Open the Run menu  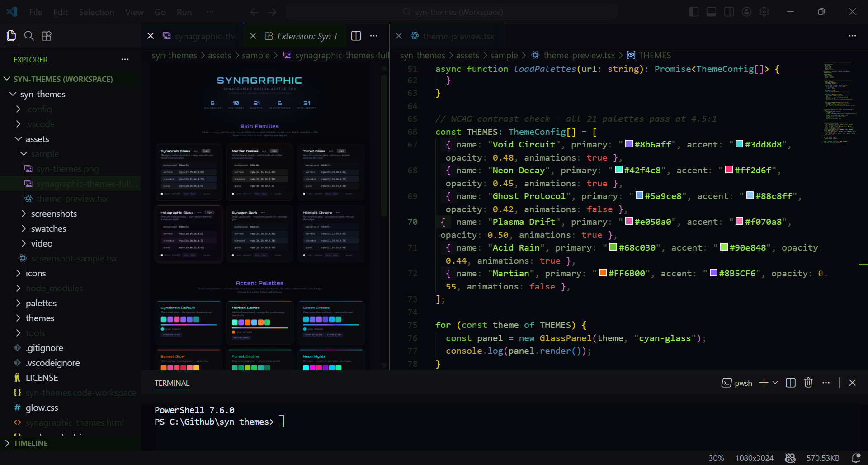[184, 12]
